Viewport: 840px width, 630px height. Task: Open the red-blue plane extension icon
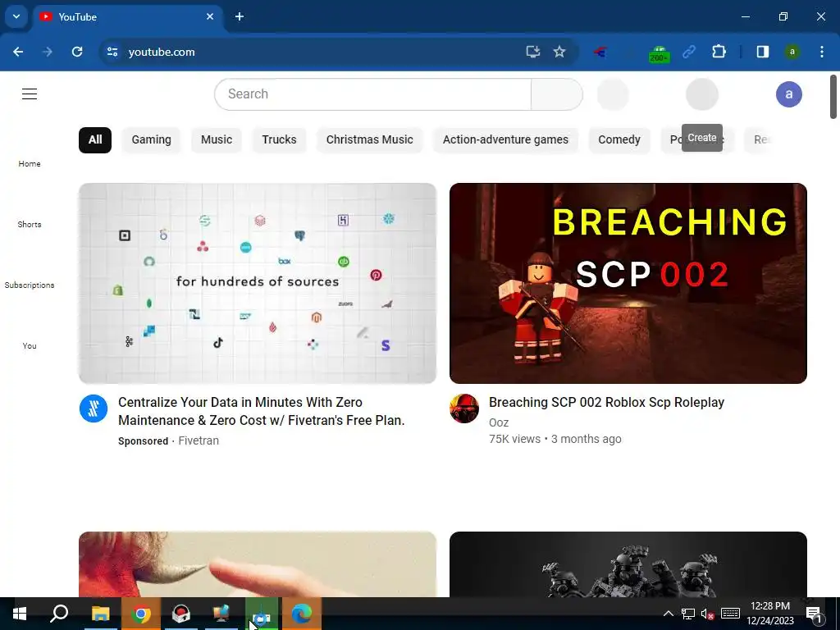[600, 52]
